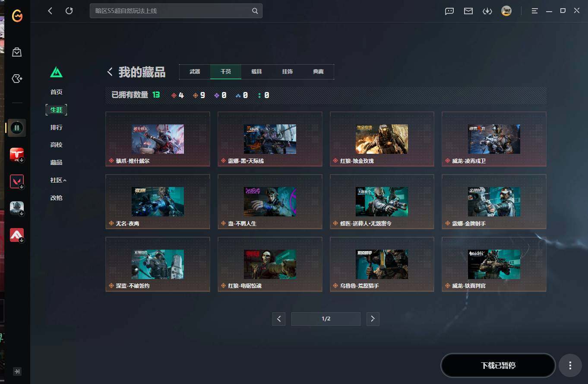Open the 蜂医-送葬人 skin card
This screenshot has height=384, width=588.
click(x=382, y=202)
